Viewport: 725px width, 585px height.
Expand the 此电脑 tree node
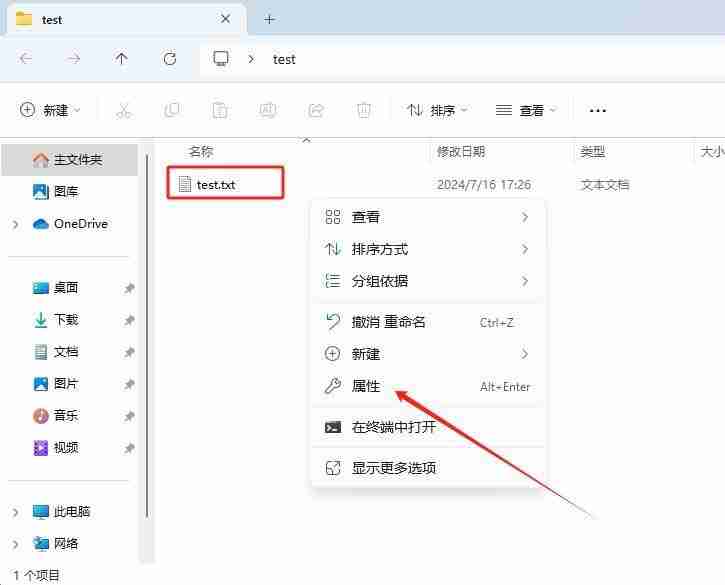(15, 512)
